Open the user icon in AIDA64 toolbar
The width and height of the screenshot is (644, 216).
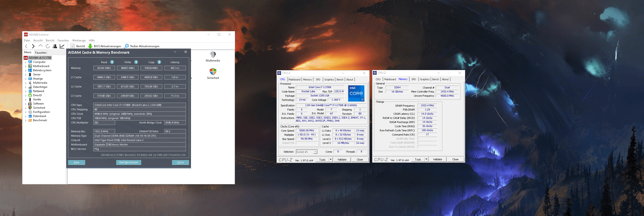pos(55,46)
